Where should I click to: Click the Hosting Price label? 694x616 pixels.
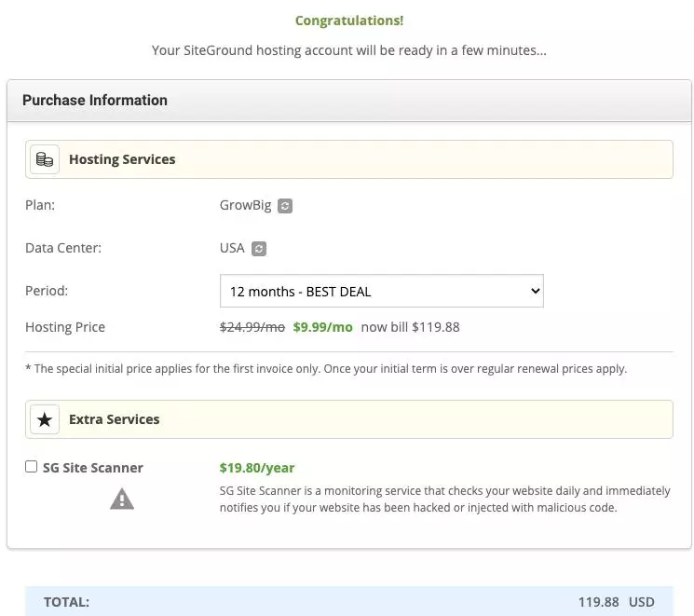coord(65,327)
